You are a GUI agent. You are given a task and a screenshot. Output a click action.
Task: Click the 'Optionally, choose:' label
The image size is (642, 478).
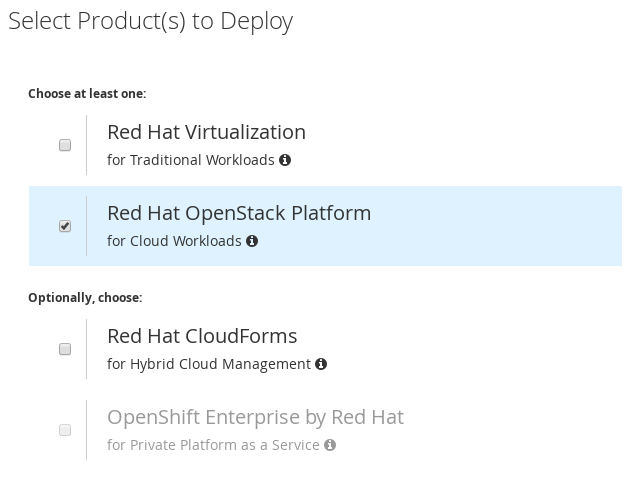point(85,298)
